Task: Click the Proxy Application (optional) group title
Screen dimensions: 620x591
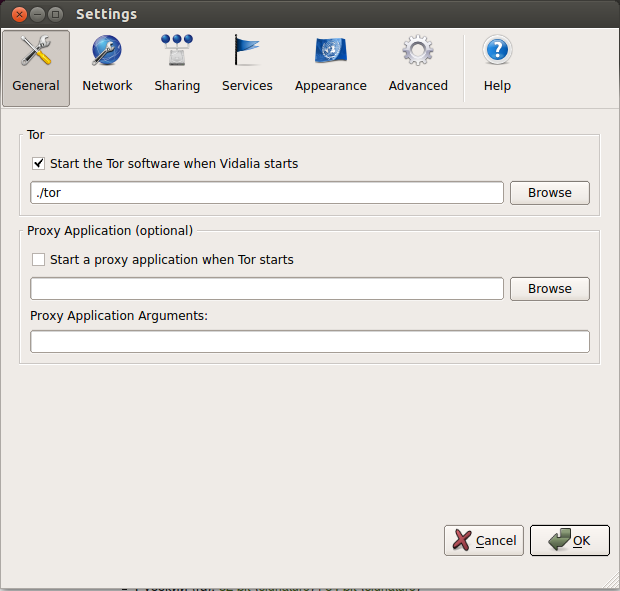Action: (x=110, y=231)
